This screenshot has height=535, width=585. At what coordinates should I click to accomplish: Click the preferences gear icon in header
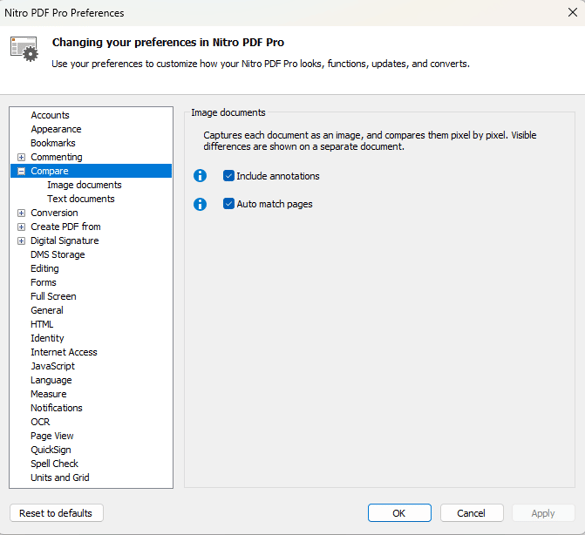point(25,49)
